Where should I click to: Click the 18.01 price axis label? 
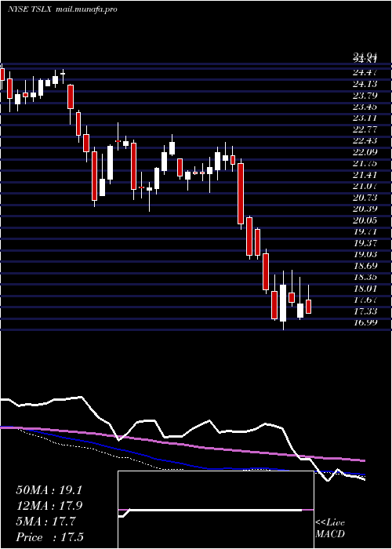coord(365,289)
